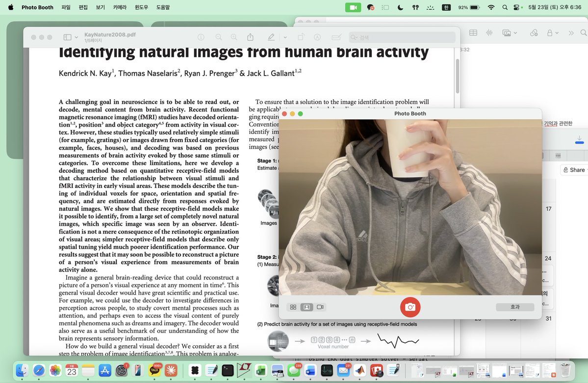Image resolution: width=588 pixels, height=383 pixels.
Task: Open the AirPods status menu
Action: point(415,7)
